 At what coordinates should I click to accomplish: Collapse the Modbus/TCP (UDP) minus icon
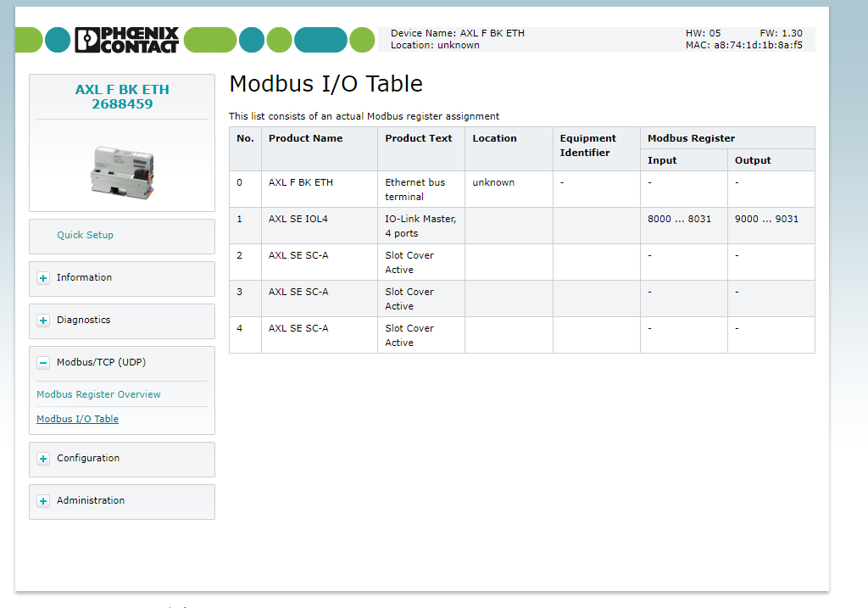(43, 363)
